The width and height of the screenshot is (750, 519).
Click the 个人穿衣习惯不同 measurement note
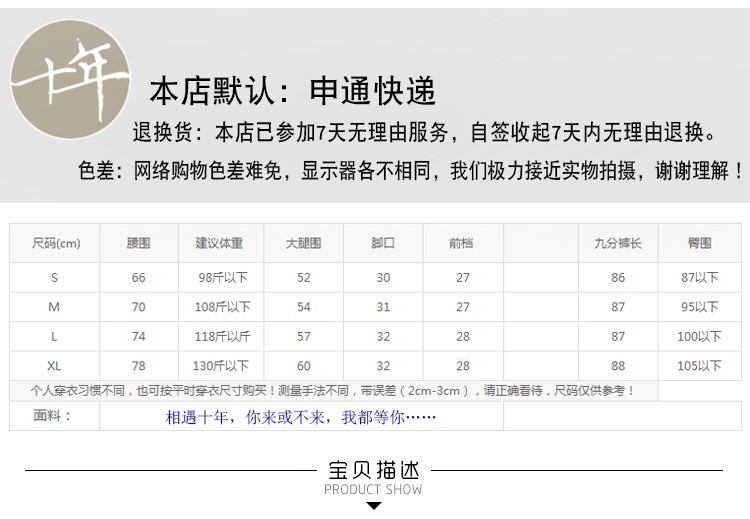(x=333, y=391)
